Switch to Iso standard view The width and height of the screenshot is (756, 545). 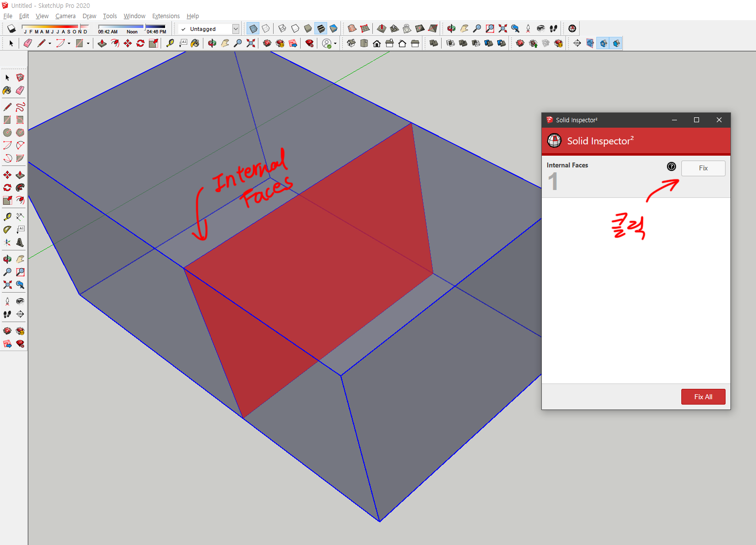351,43
